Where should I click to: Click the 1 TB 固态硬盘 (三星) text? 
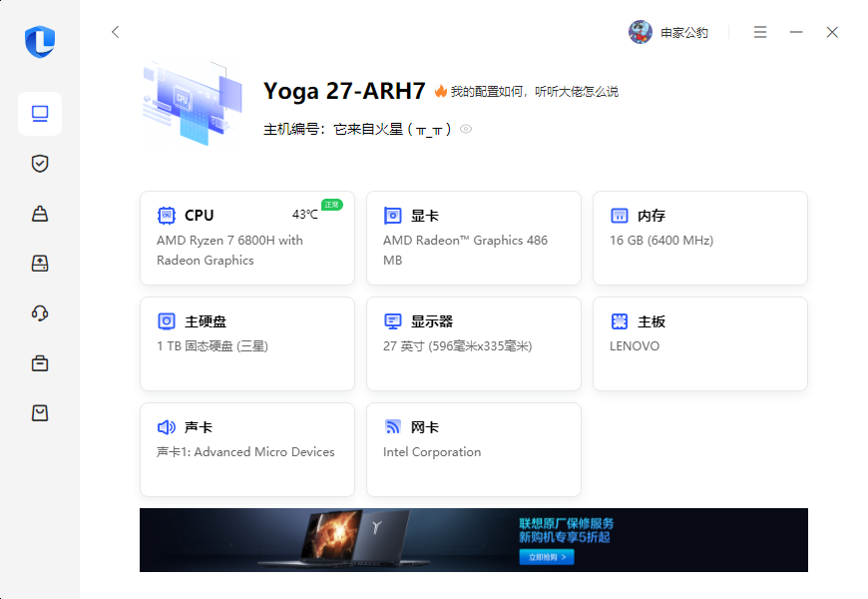click(x=213, y=345)
